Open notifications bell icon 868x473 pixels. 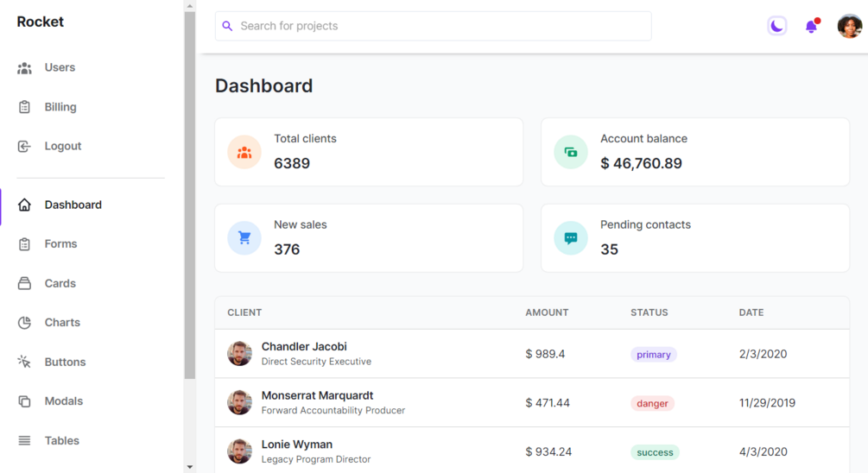point(811,27)
